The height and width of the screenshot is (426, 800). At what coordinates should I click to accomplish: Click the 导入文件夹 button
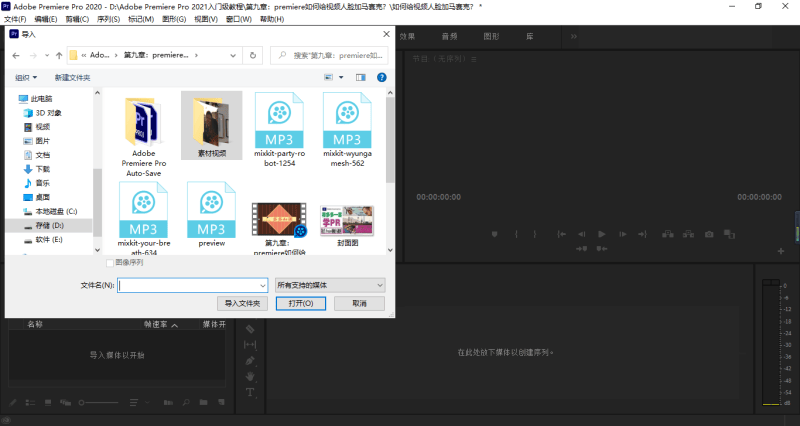242,304
